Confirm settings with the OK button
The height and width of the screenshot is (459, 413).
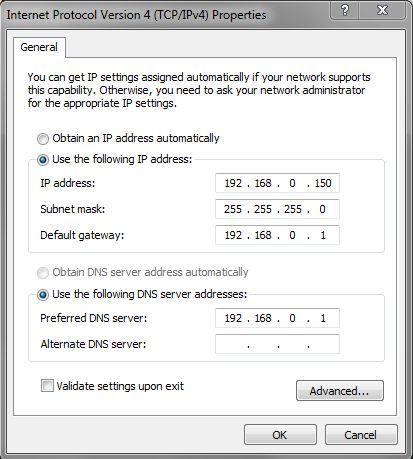[280, 435]
